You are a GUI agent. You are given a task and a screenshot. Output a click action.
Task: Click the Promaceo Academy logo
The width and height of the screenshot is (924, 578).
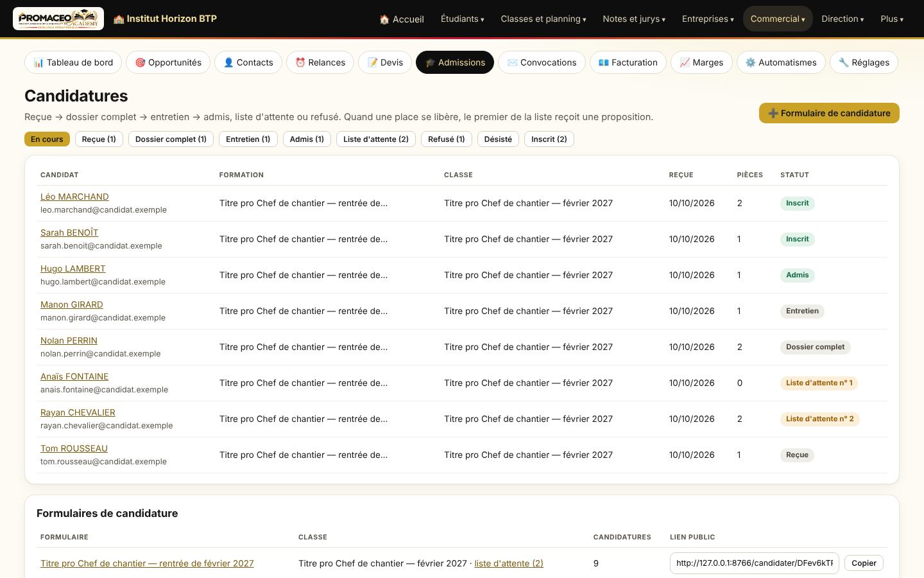click(58, 19)
